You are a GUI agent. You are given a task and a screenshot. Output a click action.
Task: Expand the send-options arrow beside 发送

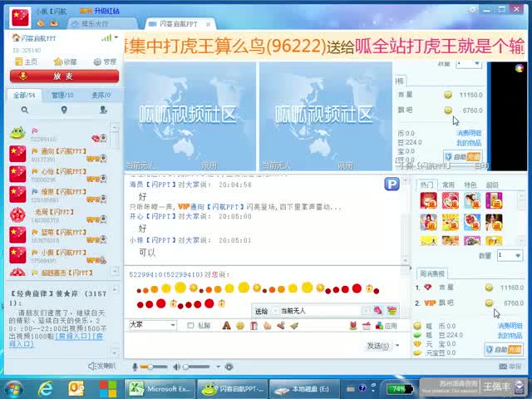pyautogui.click(x=397, y=346)
